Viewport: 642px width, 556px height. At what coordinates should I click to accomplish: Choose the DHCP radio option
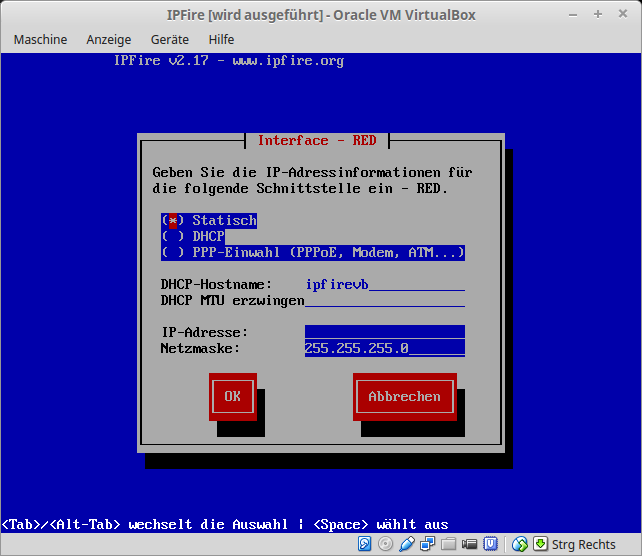(x=193, y=237)
